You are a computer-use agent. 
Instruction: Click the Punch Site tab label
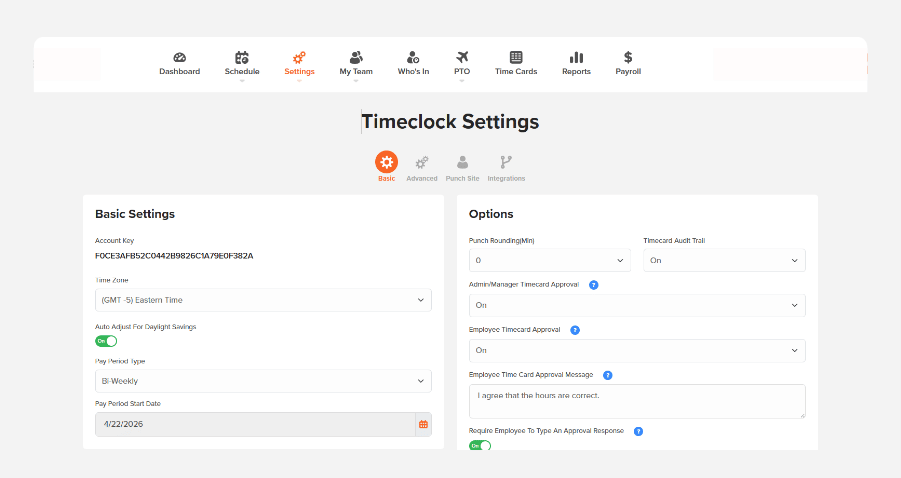[463, 179]
